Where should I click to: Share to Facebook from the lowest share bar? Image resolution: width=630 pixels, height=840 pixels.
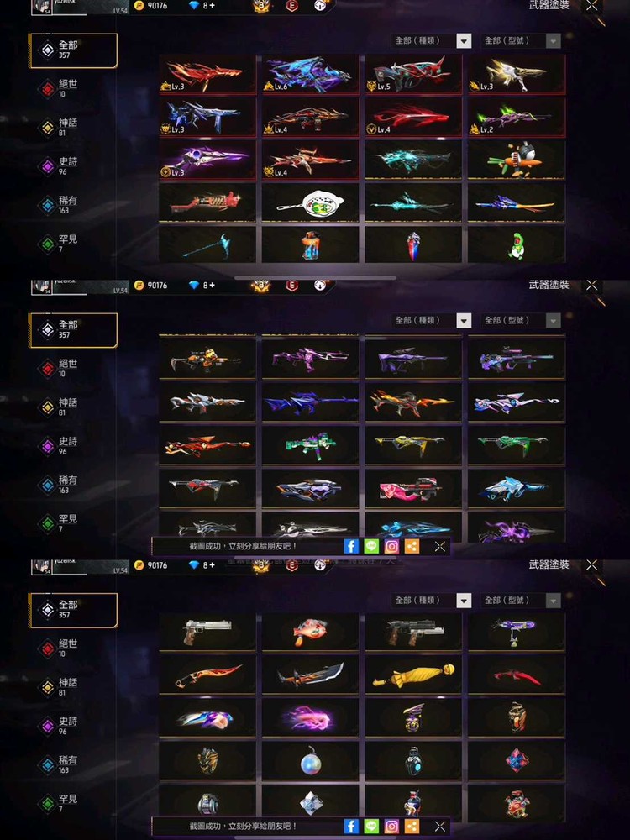point(351,826)
